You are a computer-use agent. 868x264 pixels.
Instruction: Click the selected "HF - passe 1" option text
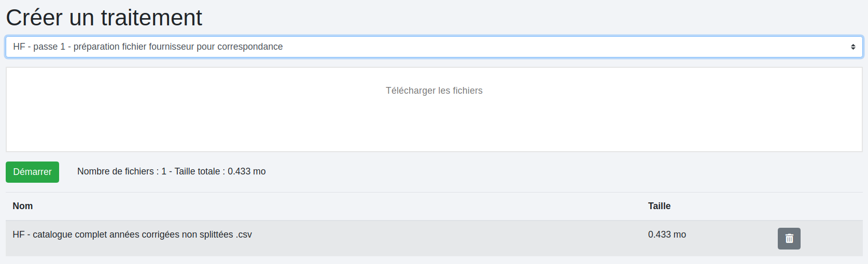click(39, 47)
